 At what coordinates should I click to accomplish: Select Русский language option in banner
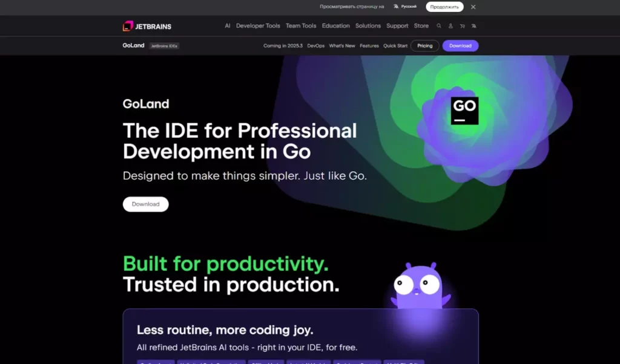click(x=405, y=7)
